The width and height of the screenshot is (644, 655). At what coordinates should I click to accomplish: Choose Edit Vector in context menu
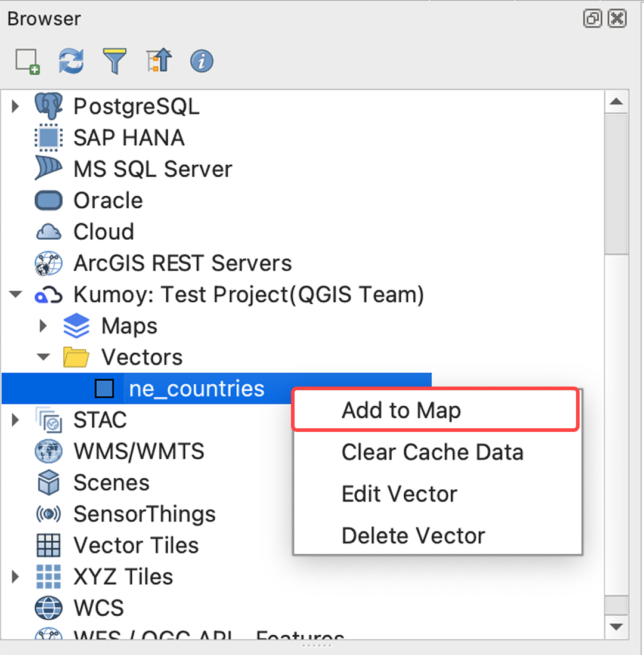(x=400, y=494)
